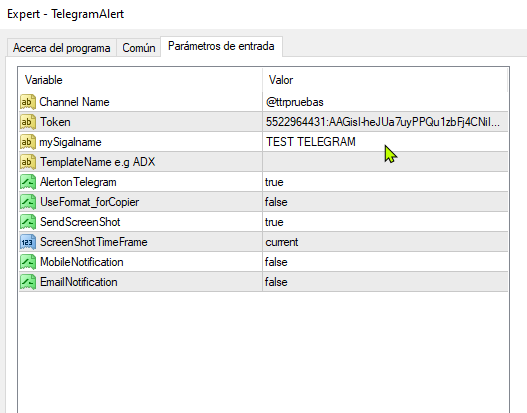Click the boolean icon beside UseFormat_forCopier

point(28,202)
